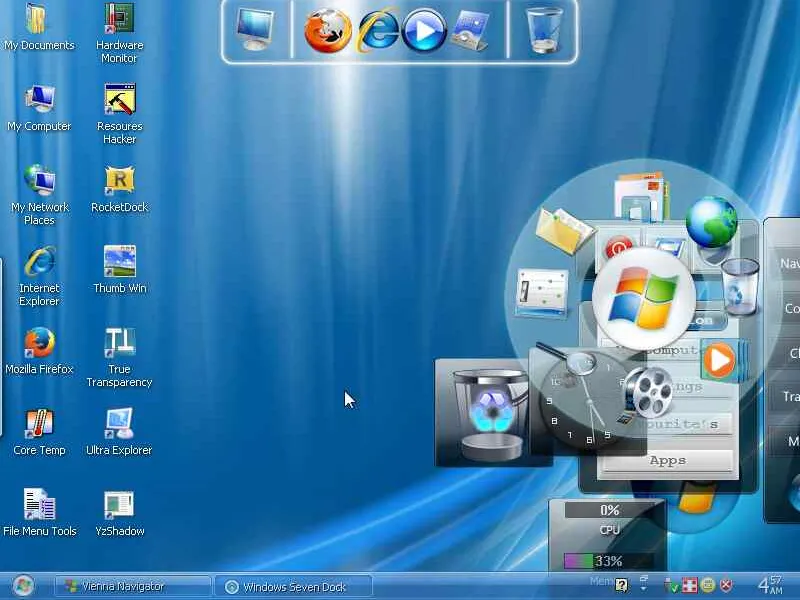
Task: Open the settings panel icon in circle dock
Action: (542, 293)
